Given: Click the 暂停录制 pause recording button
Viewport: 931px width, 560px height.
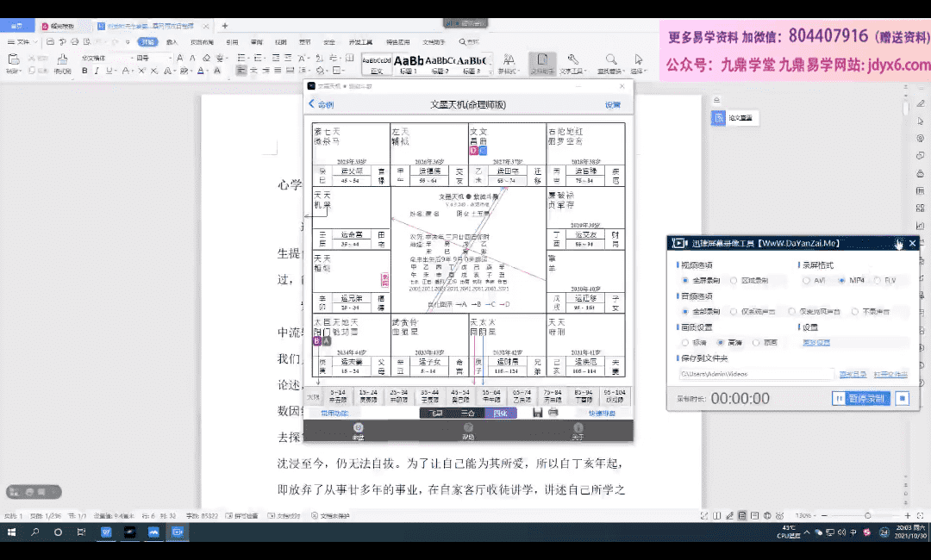Looking at the screenshot, I should tap(861, 398).
